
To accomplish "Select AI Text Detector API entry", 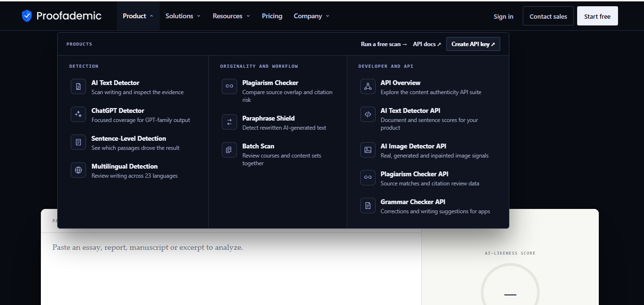I will (x=429, y=119).
